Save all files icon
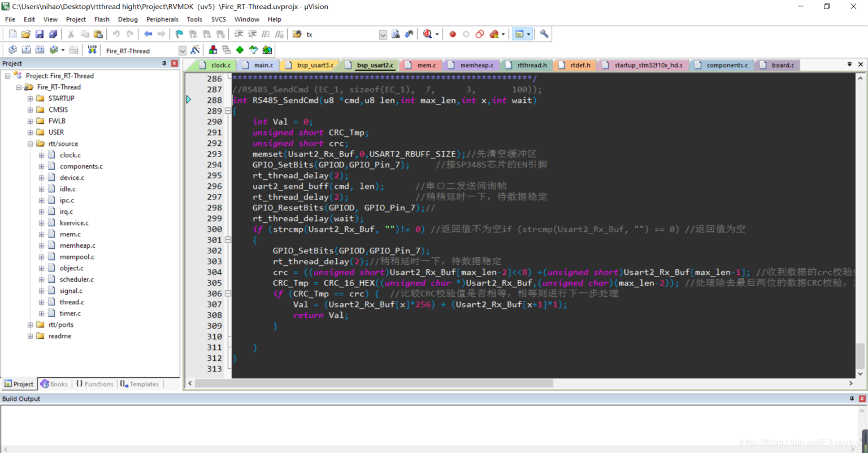The image size is (868, 453). pos(53,34)
